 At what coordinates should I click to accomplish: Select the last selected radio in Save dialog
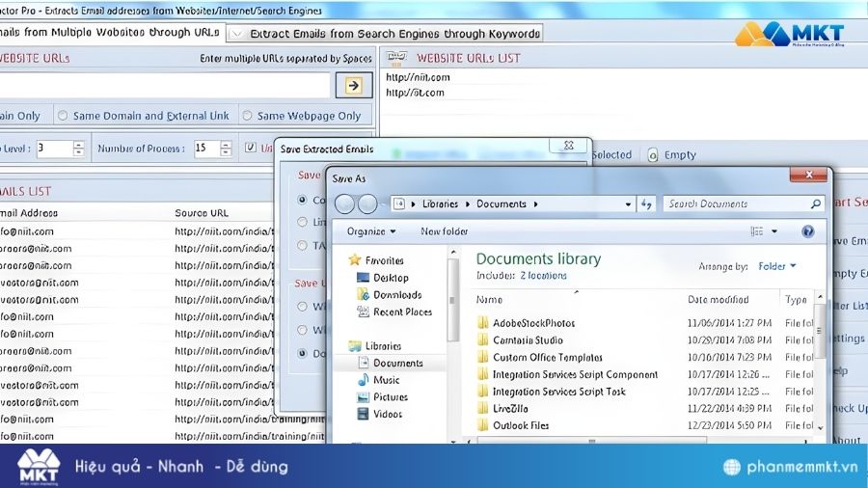(302, 353)
